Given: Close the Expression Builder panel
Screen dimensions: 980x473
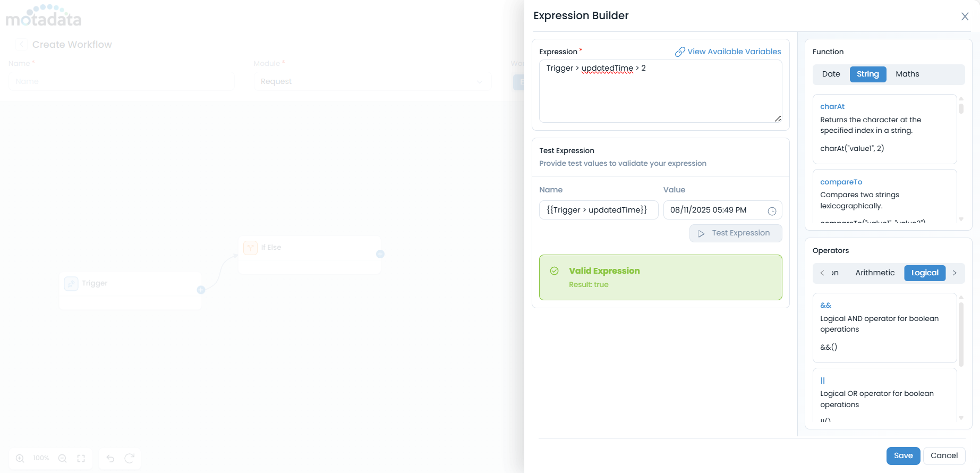Looking at the screenshot, I should point(965,16).
